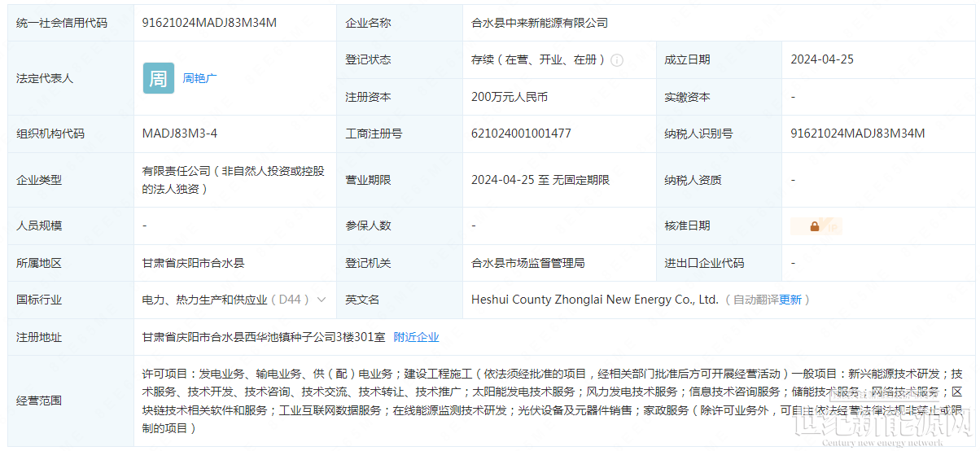Click the 实缴资本 label
The width and height of the screenshot is (980, 451).
688,97
